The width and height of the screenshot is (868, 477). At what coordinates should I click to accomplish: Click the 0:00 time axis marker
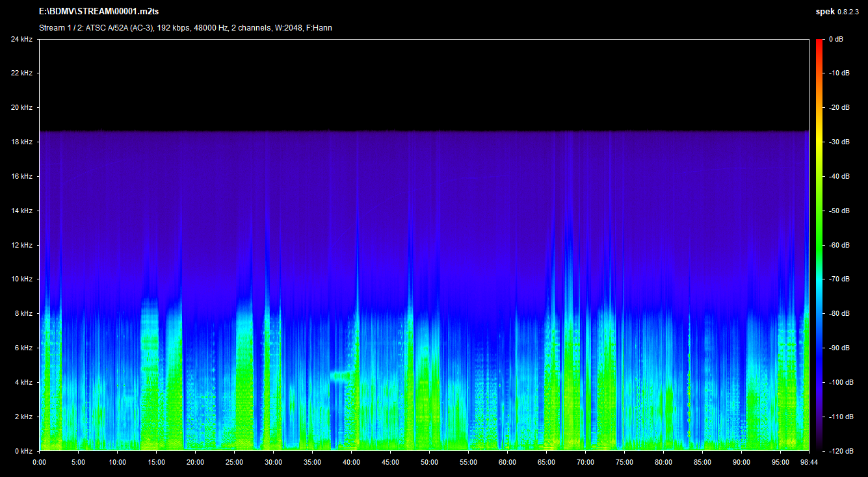pos(40,463)
